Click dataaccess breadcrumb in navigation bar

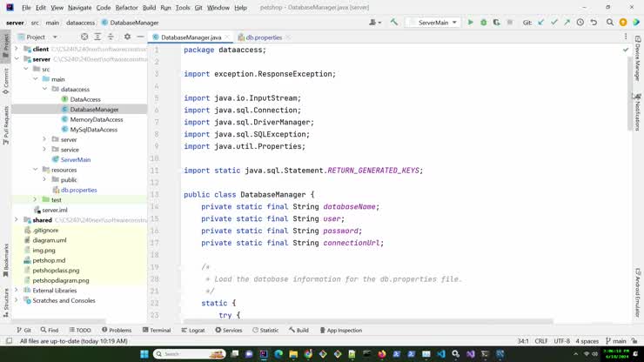[x=80, y=23]
